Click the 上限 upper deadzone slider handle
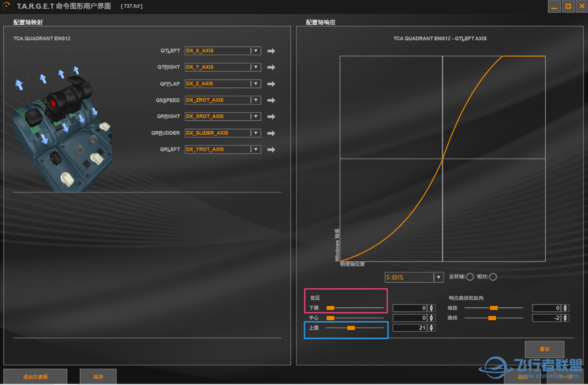588x385 pixels. pos(351,328)
